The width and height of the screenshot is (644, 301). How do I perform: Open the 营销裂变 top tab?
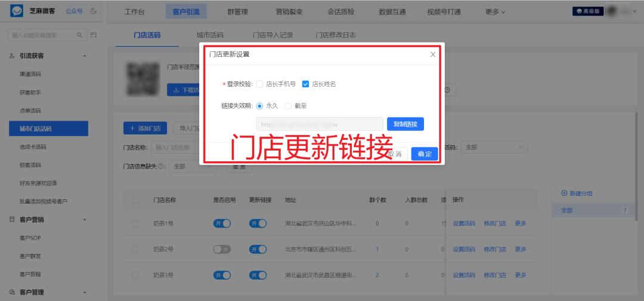click(x=289, y=12)
